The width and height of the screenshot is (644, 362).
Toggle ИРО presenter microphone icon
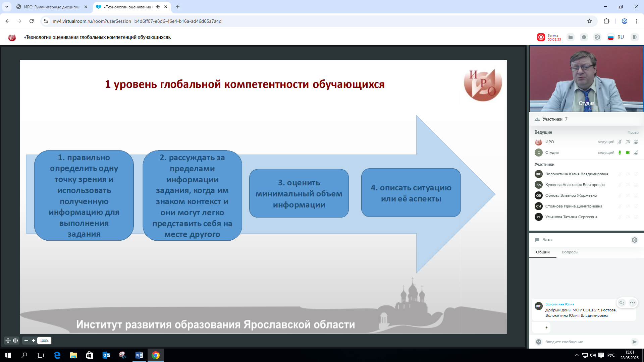(620, 142)
